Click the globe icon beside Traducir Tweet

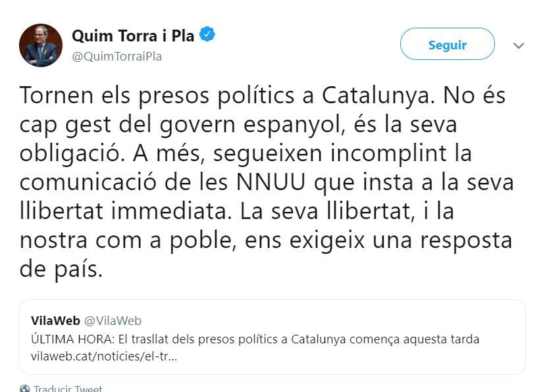click(24, 388)
